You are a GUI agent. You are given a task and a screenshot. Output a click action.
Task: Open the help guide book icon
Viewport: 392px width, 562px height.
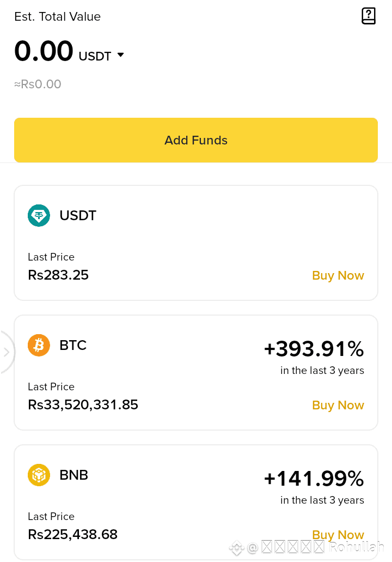pyautogui.click(x=369, y=16)
